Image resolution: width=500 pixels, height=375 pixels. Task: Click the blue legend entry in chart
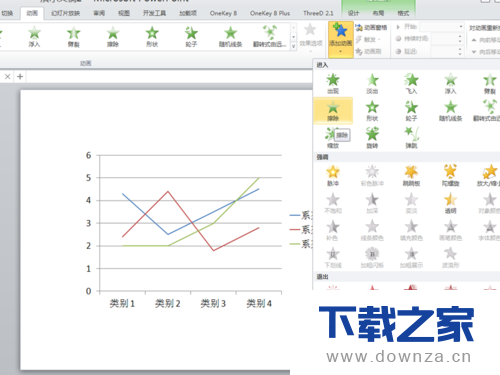(x=301, y=215)
